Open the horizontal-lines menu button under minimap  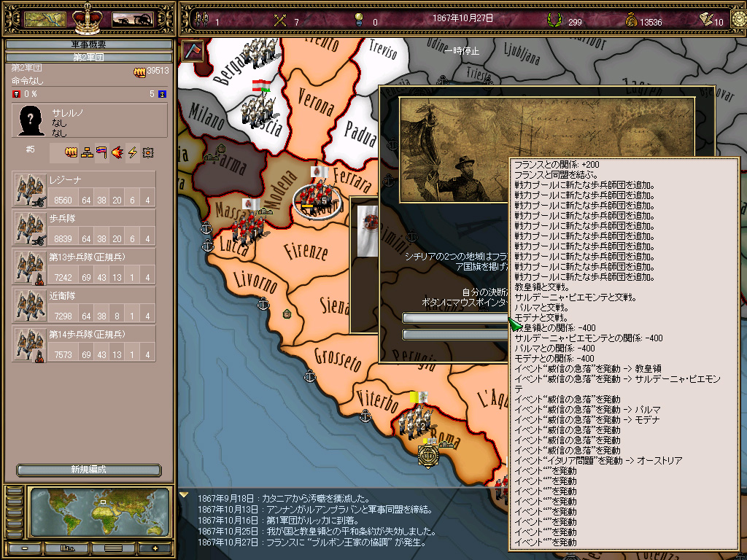point(113,548)
